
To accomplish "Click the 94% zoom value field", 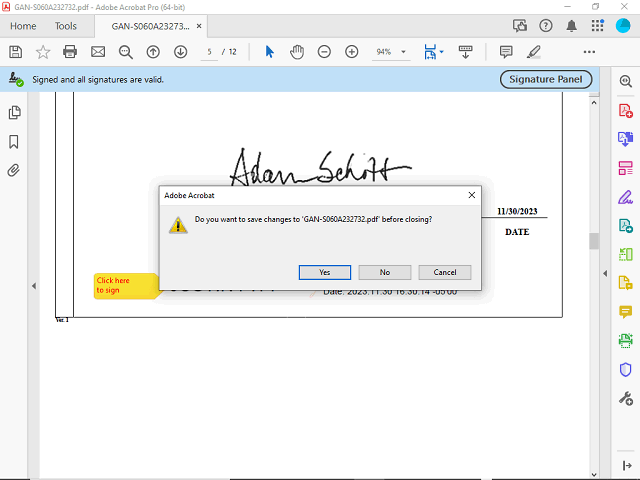I will coord(383,52).
